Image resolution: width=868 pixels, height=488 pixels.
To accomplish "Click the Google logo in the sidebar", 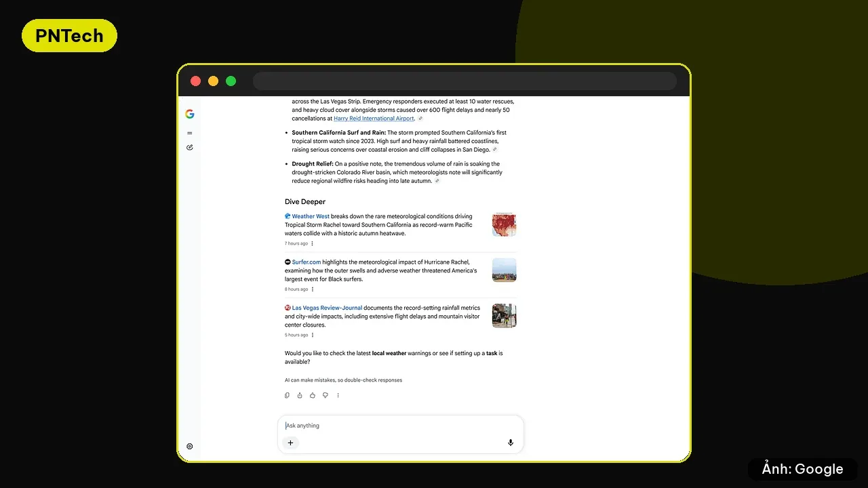I will (x=190, y=114).
